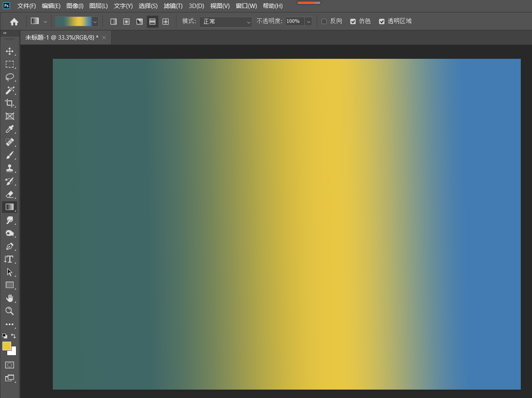532x398 pixels.
Task: Select the Rectangular Marquee tool
Action: [x=10, y=64]
